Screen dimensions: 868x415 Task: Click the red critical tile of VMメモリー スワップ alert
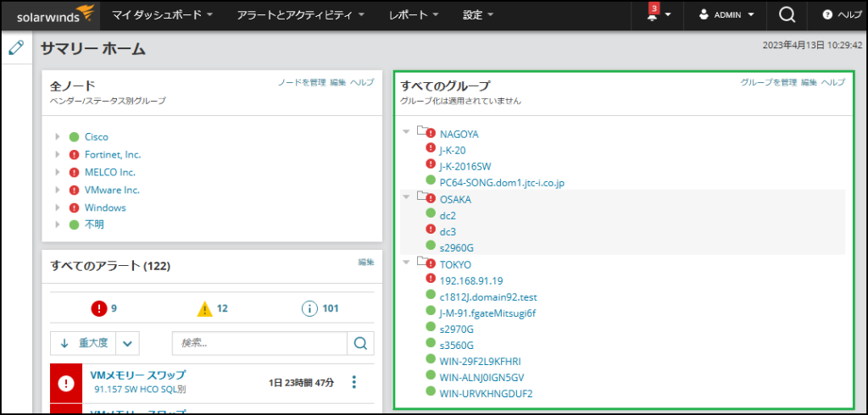click(66, 383)
